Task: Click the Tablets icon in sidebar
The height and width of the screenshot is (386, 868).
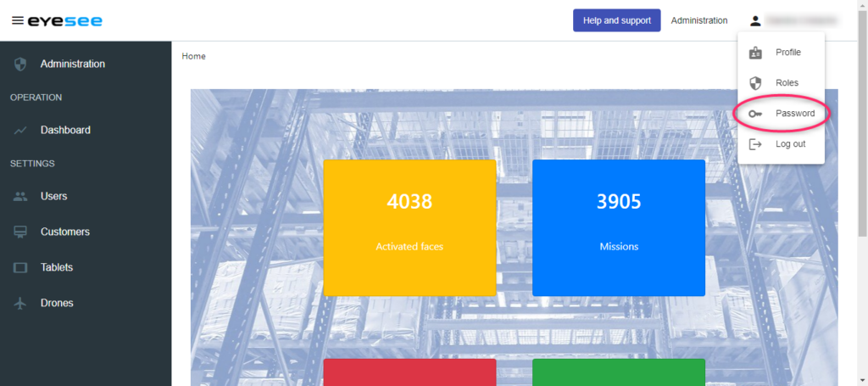Action: (x=21, y=267)
